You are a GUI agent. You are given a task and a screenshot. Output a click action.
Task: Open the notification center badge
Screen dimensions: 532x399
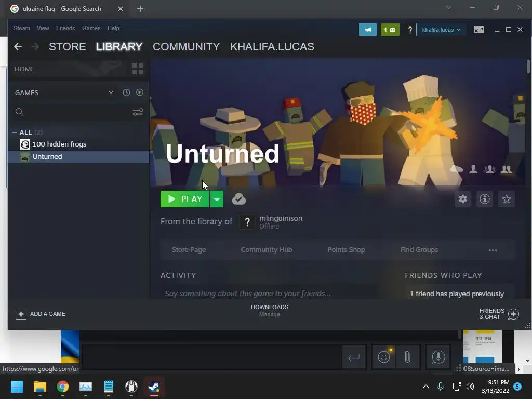coord(517,386)
